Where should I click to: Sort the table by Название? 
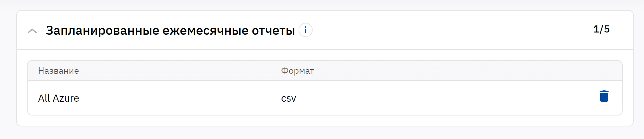tap(59, 71)
